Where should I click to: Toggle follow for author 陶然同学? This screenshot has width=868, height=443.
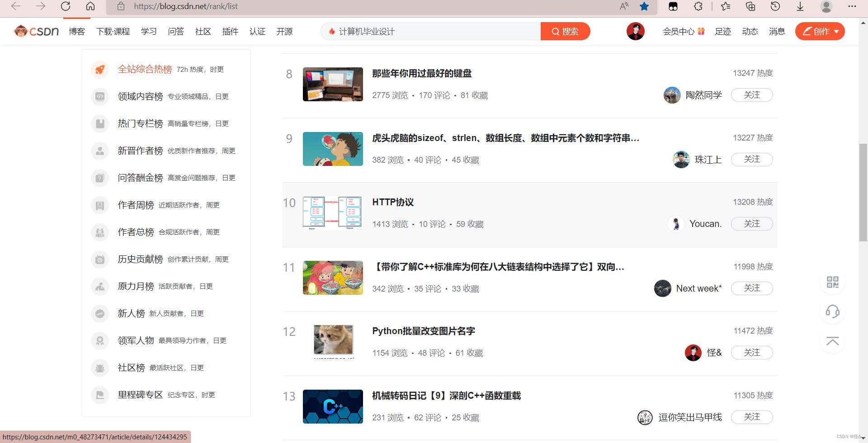[x=752, y=95]
